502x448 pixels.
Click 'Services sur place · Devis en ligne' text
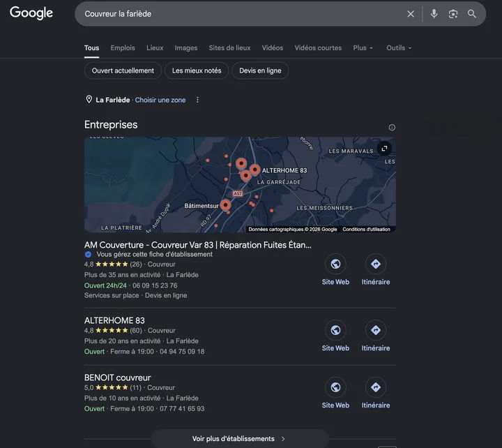[135, 295]
